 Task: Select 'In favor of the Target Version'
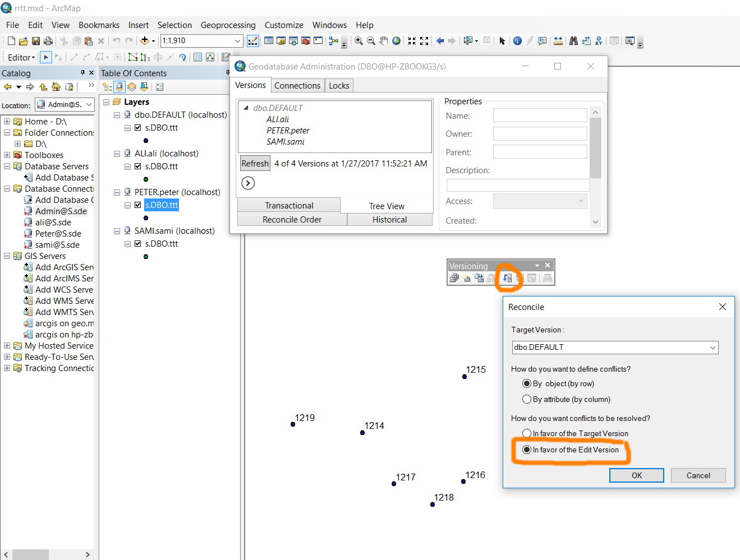[575, 433]
